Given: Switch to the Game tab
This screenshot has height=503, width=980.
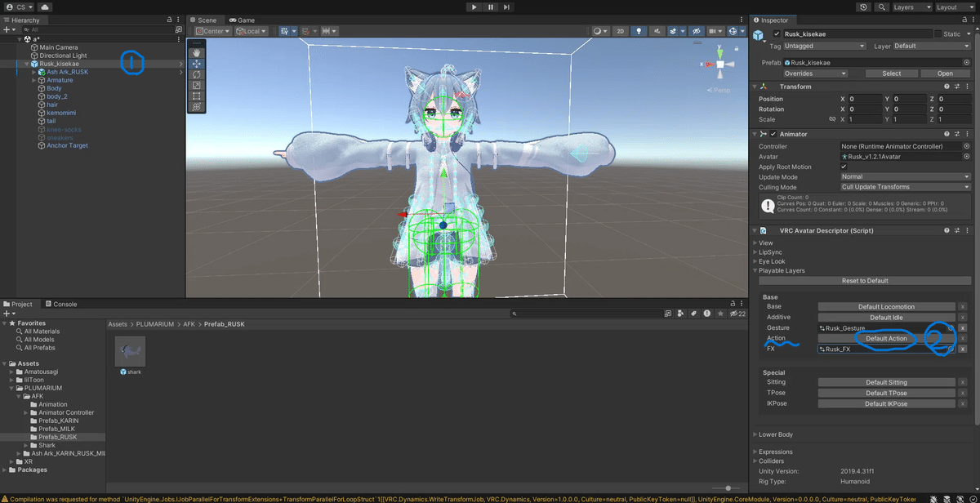Looking at the screenshot, I should pyautogui.click(x=243, y=20).
